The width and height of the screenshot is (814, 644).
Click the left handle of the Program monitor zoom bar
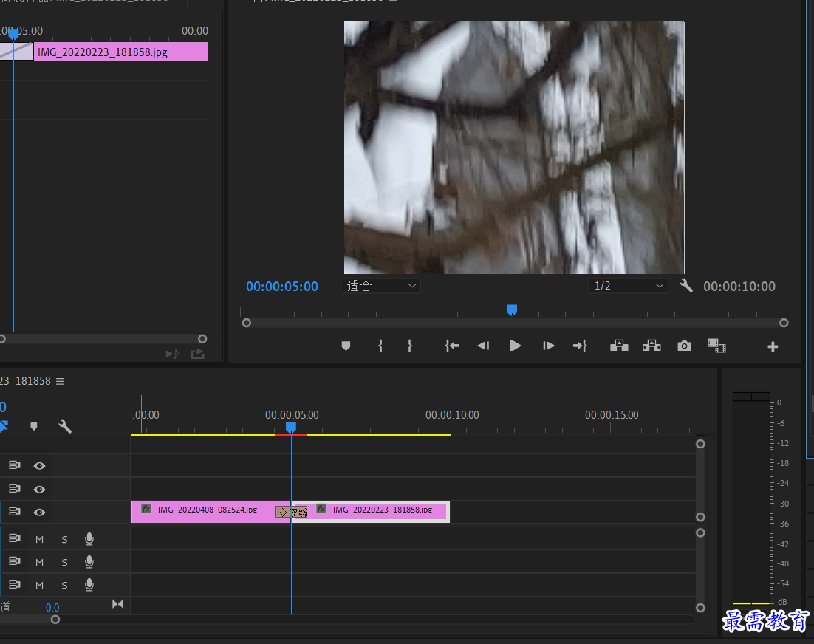coord(247,323)
